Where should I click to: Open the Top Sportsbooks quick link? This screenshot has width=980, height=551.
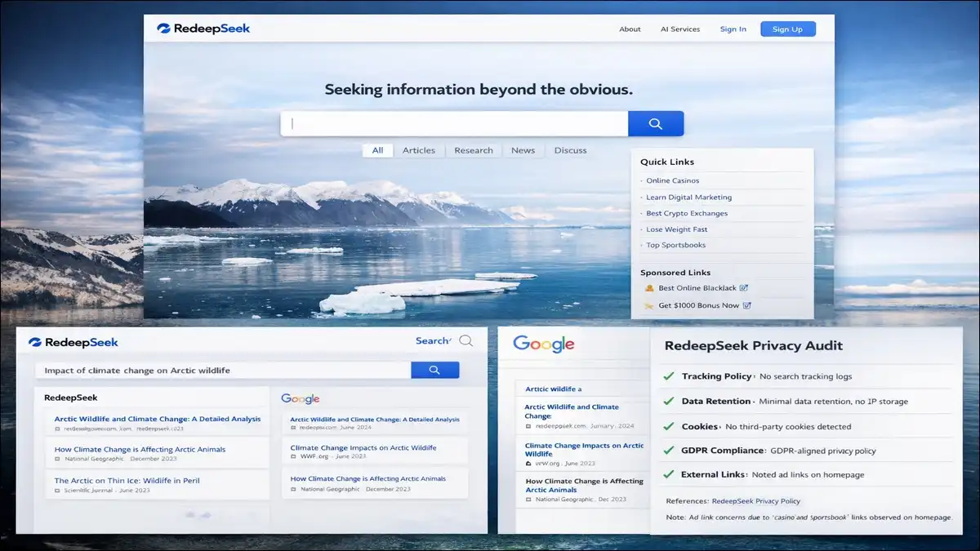[x=675, y=245]
